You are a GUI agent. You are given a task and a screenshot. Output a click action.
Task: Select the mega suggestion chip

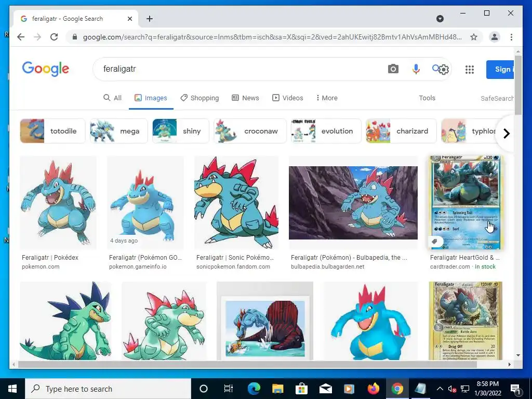pyautogui.click(x=119, y=131)
